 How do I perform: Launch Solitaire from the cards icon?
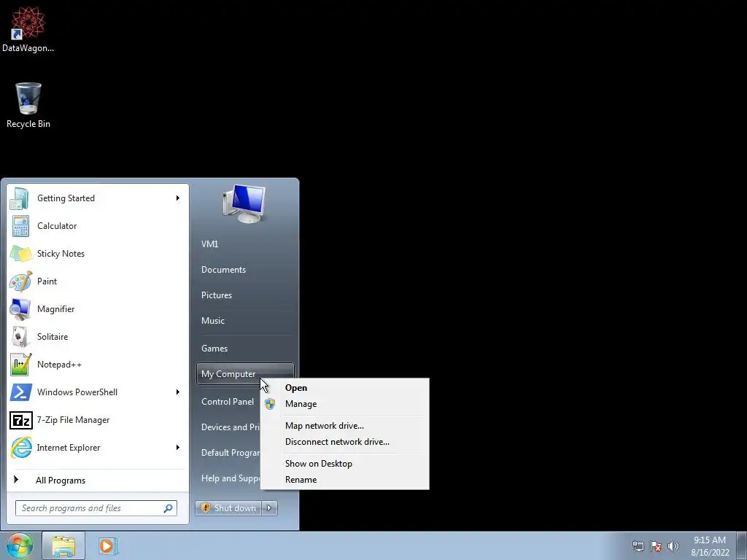[x=20, y=337]
